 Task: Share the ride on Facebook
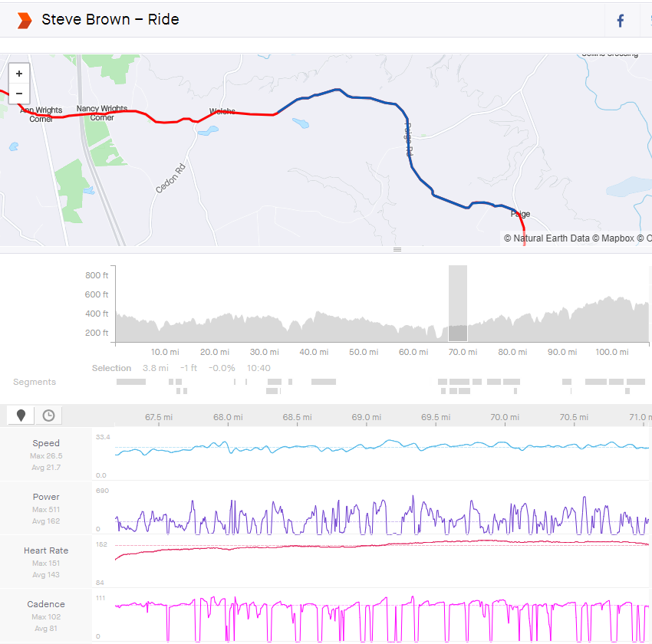point(621,21)
